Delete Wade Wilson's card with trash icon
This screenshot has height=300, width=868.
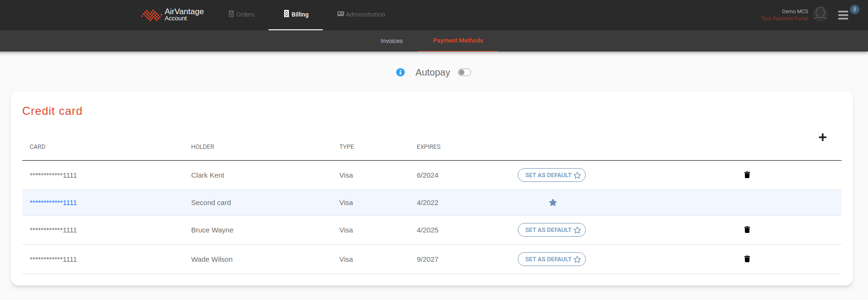[747, 259]
